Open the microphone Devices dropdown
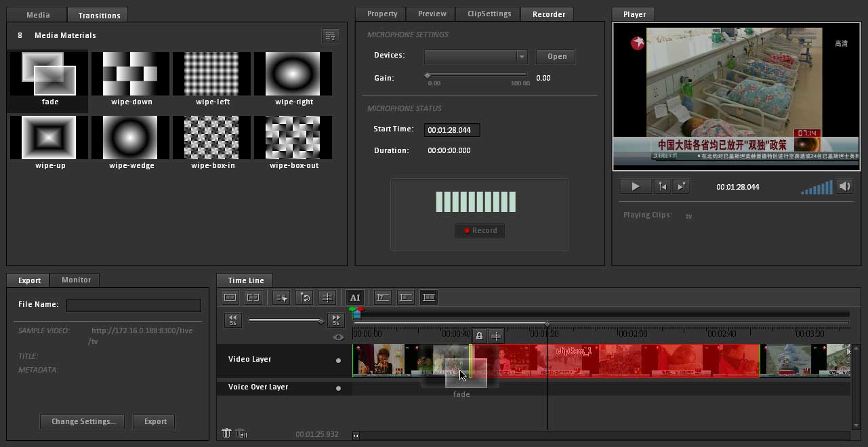868x447 pixels. point(521,57)
